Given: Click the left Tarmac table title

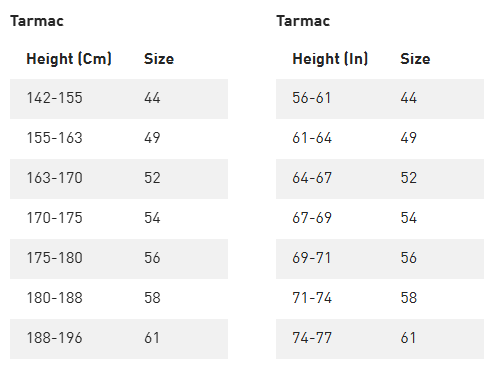Looking at the screenshot, I should coord(37,21).
